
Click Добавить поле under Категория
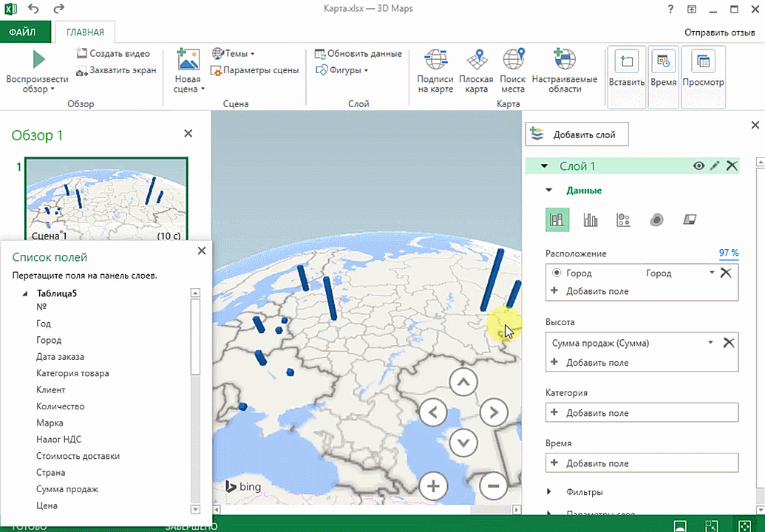click(x=596, y=413)
